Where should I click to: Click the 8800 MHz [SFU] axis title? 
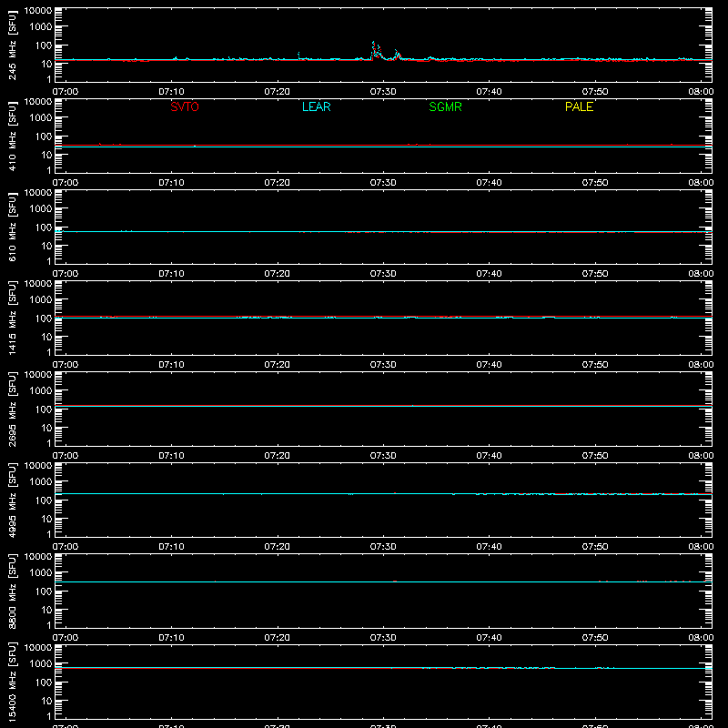pos(12,591)
